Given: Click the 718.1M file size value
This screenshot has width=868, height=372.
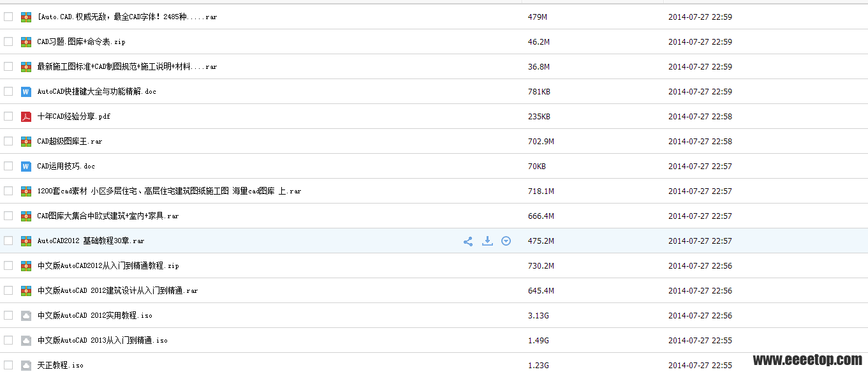Looking at the screenshot, I should [541, 191].
